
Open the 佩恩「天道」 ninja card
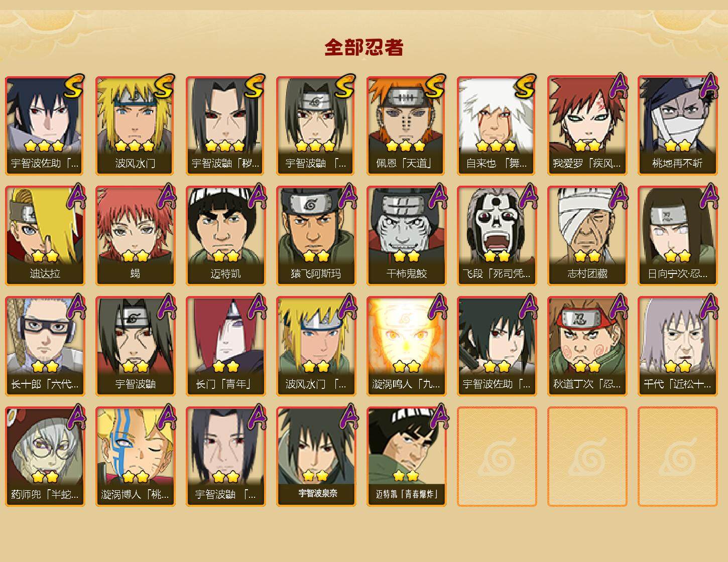pos(406,125)
